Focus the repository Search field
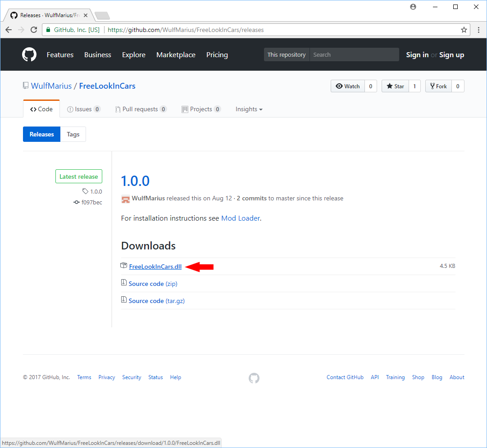The height and width of the screenshot is (448, 487). (x=355, y=54)
